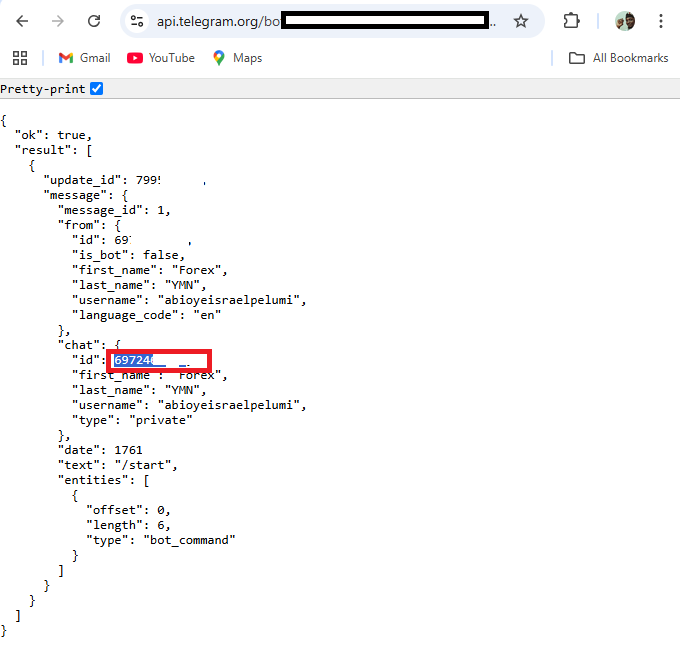View site information icon in address bar
This screenshot has height=667, width=680.
point(137,21)
